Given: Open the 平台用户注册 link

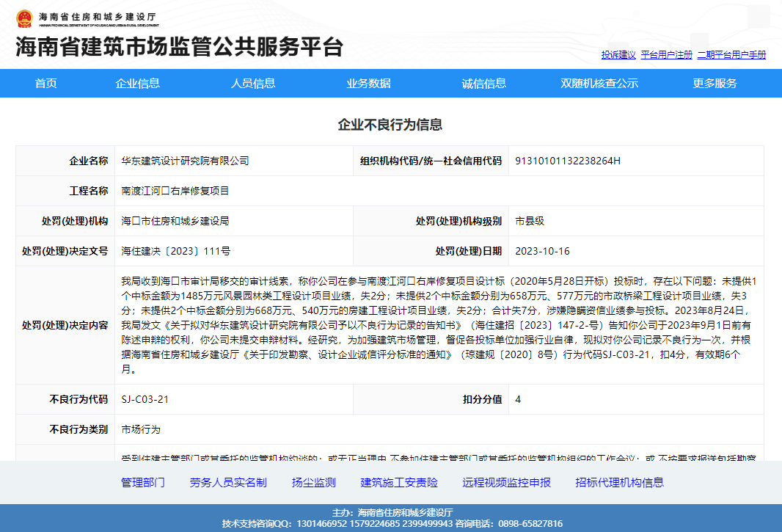Looking at the screenshot, I should (x=666, y=55).
